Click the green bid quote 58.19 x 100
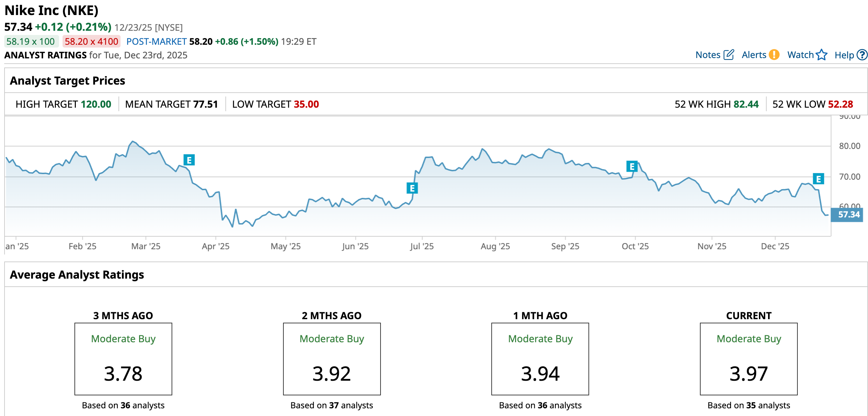Viewport: 868px width, 416px height. pos(31,42)
